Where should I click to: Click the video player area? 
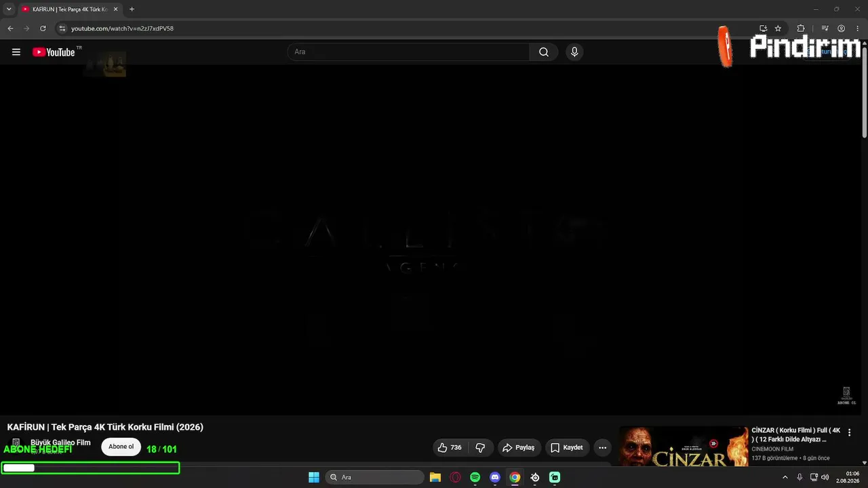431,240
